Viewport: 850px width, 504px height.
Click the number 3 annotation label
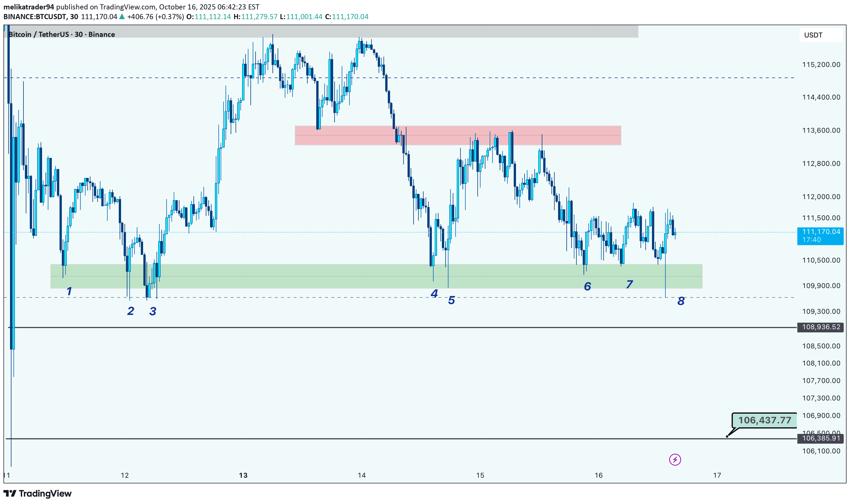[x=153, y=311]
